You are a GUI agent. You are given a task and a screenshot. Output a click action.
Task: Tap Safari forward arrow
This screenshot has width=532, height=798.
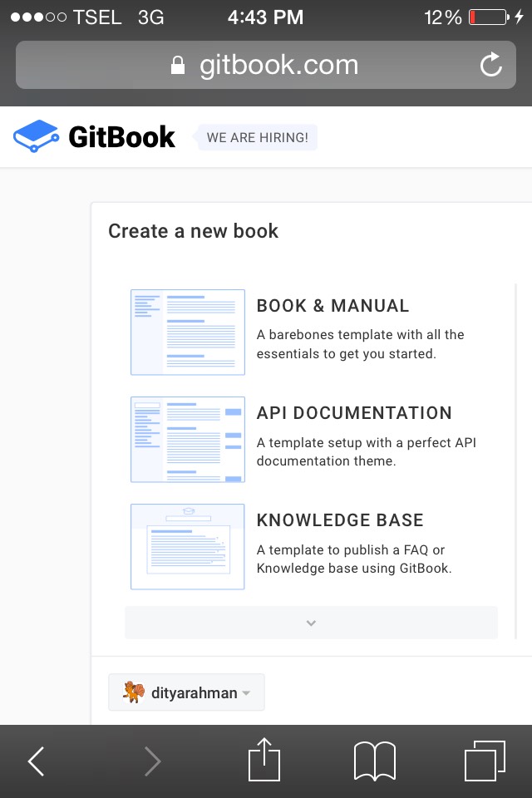pyautogui.click(x=152, y=761)
